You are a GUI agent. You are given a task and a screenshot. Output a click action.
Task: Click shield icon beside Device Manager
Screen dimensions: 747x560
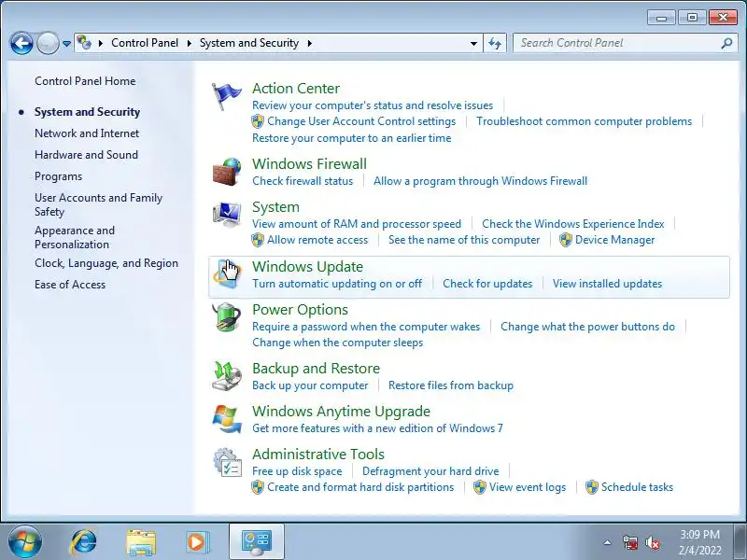click(566, 240)
